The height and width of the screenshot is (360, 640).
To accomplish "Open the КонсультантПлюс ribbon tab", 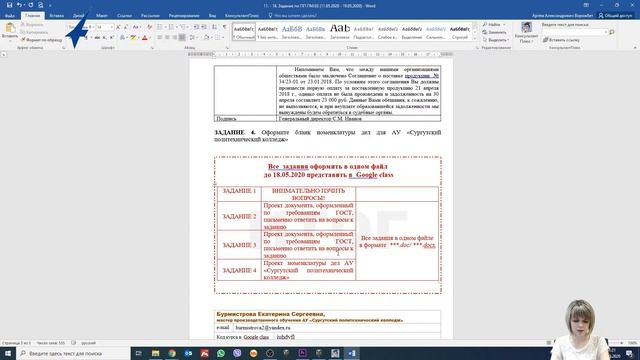I will coord(242,16).
